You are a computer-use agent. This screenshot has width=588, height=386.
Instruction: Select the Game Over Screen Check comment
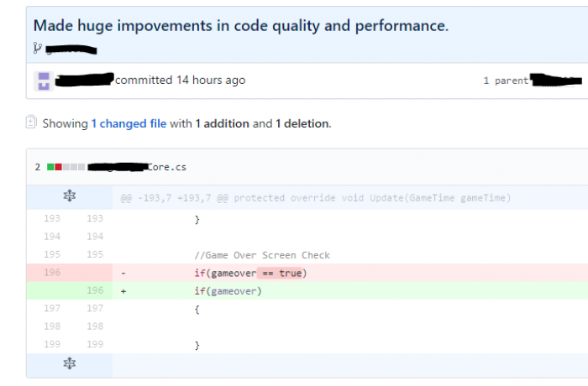(x=262, y=255)
